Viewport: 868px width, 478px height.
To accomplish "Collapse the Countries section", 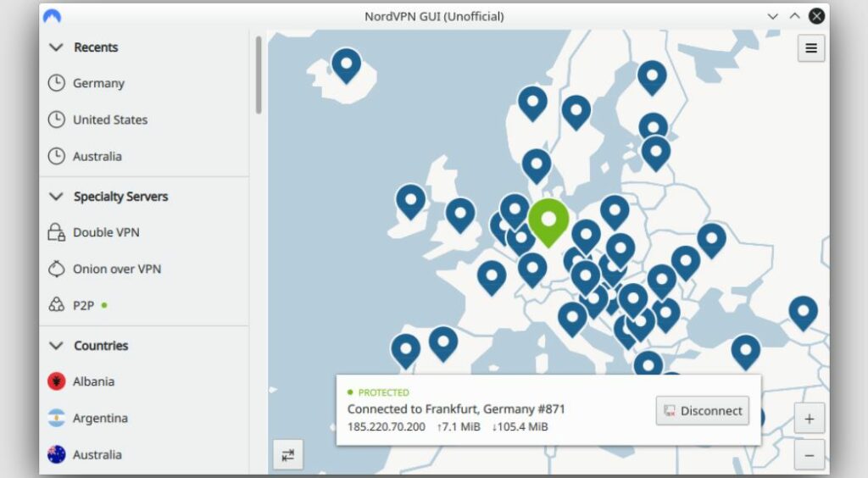I will (x=56, y=346).
